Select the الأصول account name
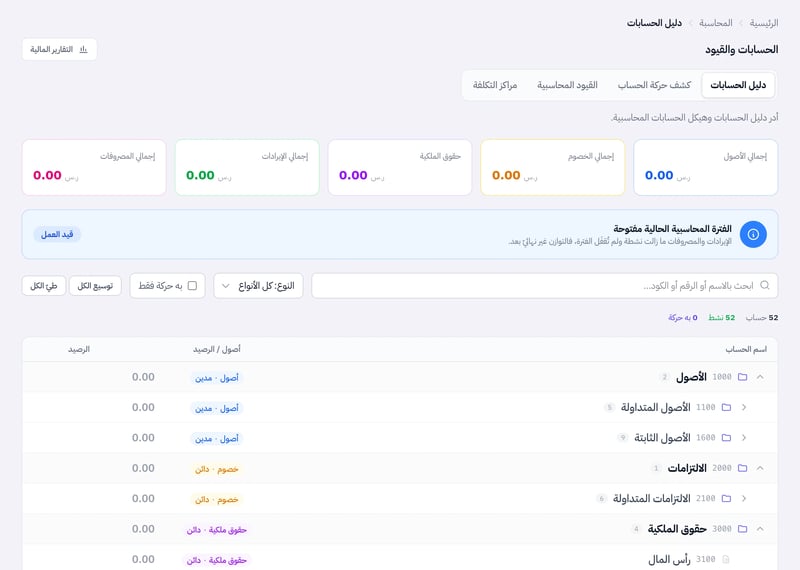Screen dimensions: 800x570 691,377
